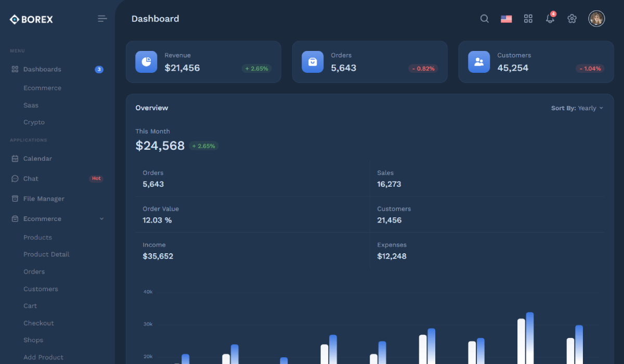Viewport: 624px width, 364px height.
Task: Open the Add Product submenu link
Action: point(43,357)
